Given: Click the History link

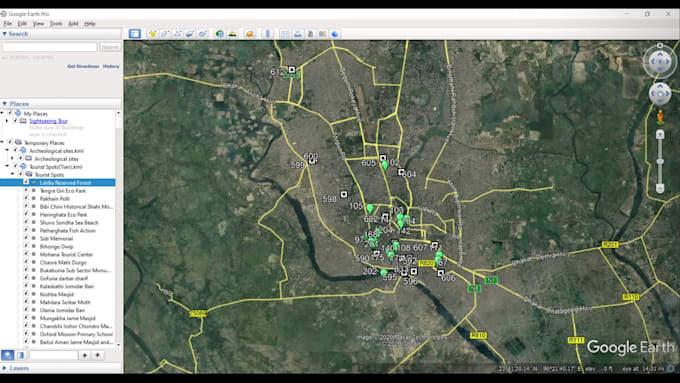Looking at the screenshot, I should [111, 66].
